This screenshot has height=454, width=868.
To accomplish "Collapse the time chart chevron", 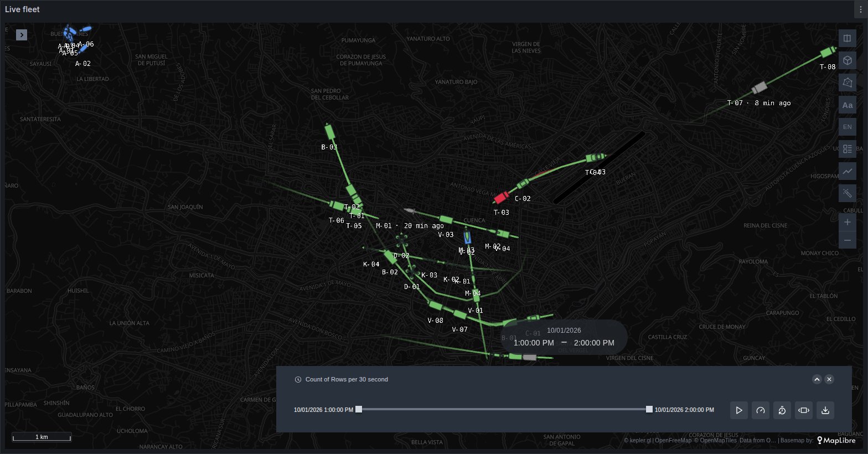I will tap(817, 379).
